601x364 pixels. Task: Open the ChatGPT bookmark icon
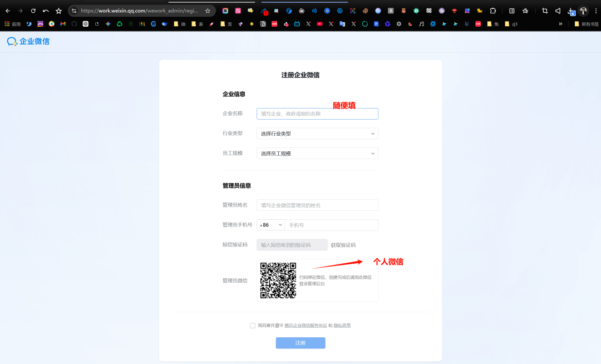[x=86, y=24]
